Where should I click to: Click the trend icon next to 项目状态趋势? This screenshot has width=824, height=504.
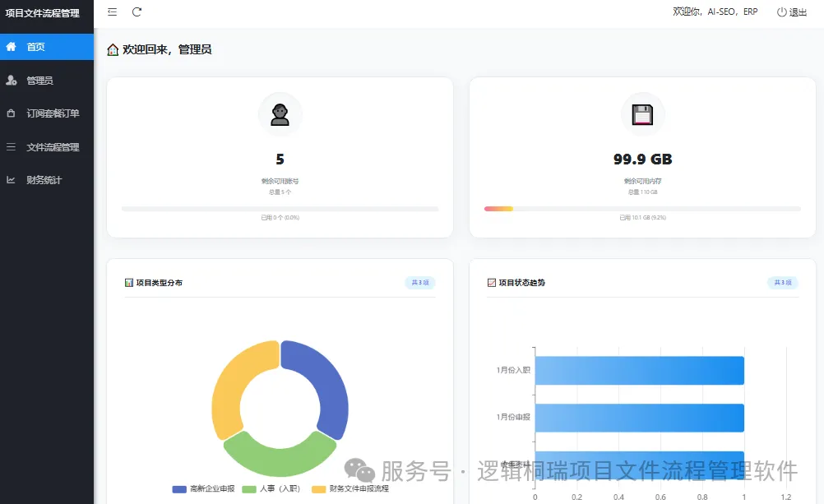point(492,283)
